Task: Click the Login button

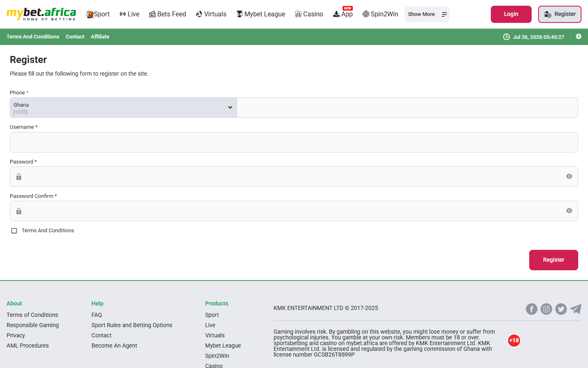Action: point(511,14)
